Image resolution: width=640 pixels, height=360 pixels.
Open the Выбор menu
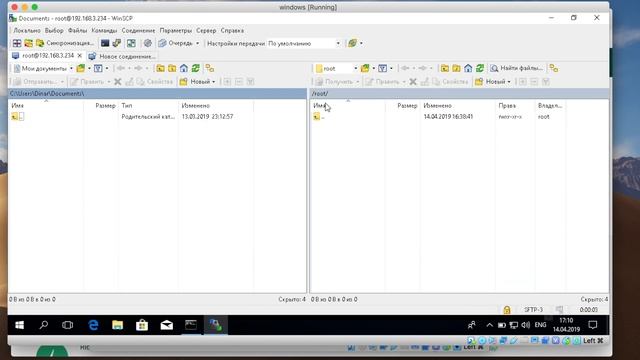pyautogui.click(x=54, y=31)
